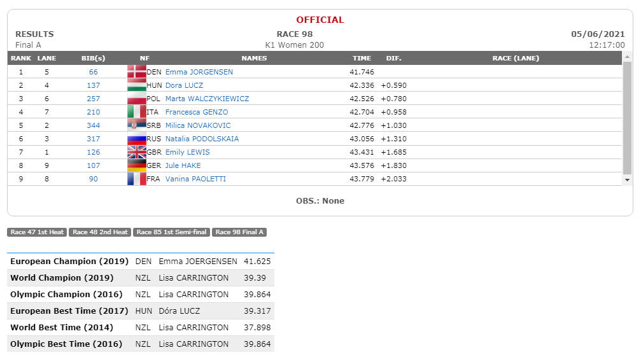Open Marta WALCZYKIEWICZ athlete link
This screenshot has width=641, height=364.
[207, 99]
